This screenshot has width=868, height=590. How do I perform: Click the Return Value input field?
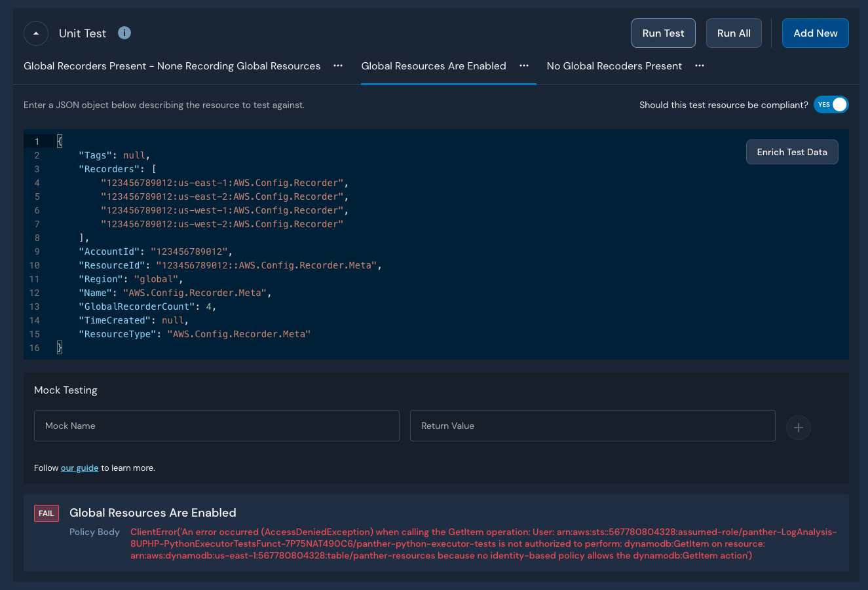point(592,425)
